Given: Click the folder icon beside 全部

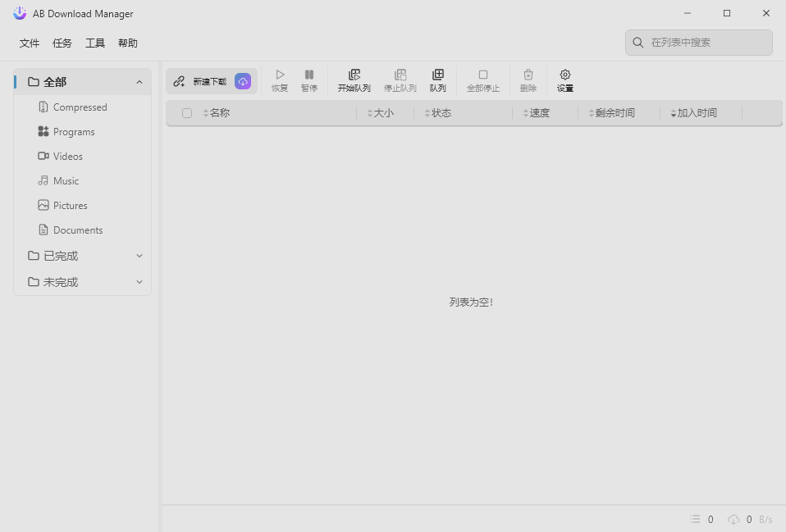Looking at the screenshot, I should [34, 82].
